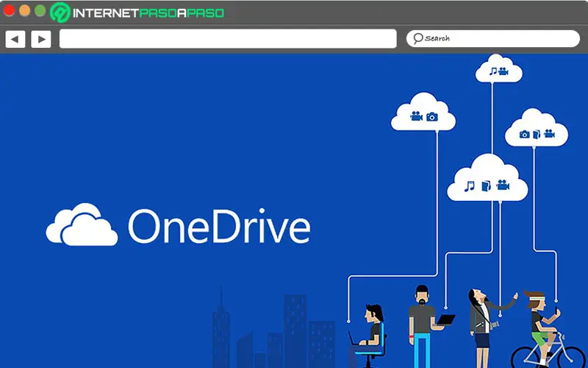This screenshot has height=368, width=588.
Task: Go back with the left arrow button
Action: pos(15,39)
